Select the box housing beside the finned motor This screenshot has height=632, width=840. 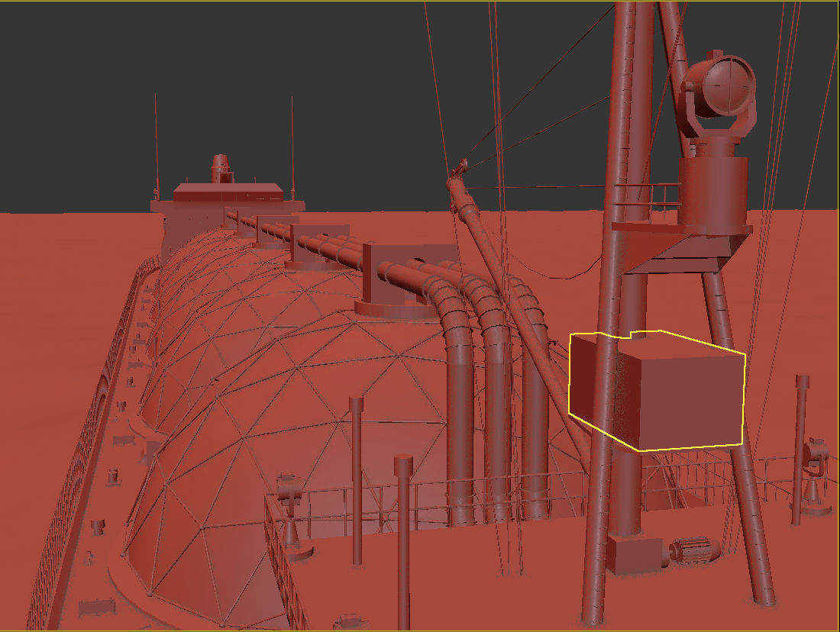[x=636, y=556]
